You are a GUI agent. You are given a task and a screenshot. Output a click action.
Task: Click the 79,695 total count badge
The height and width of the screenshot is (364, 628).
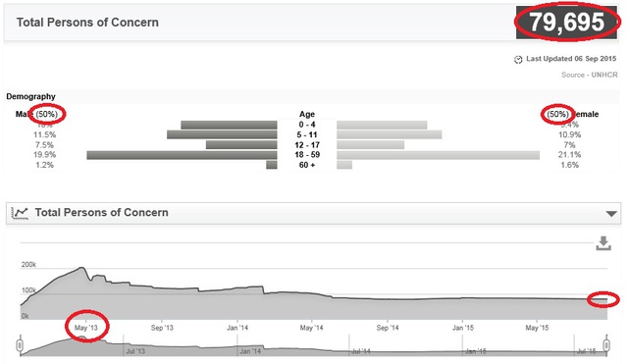[x=567, y=22]
